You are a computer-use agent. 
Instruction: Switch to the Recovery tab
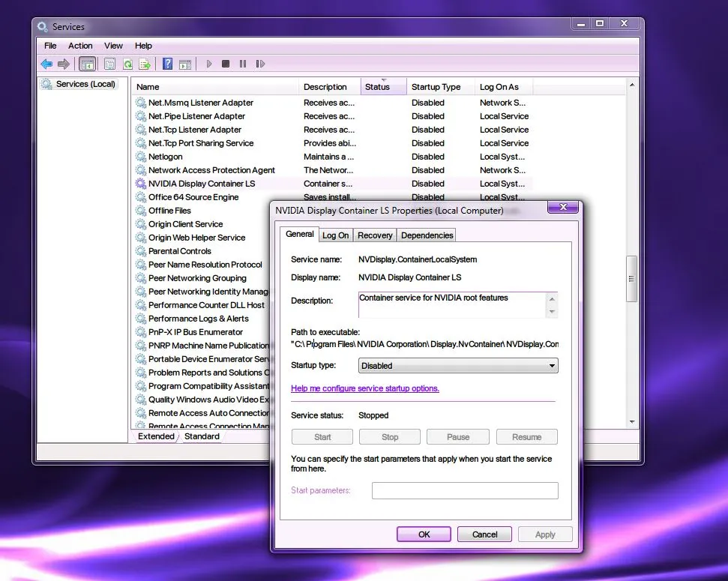tap(375, 235)
